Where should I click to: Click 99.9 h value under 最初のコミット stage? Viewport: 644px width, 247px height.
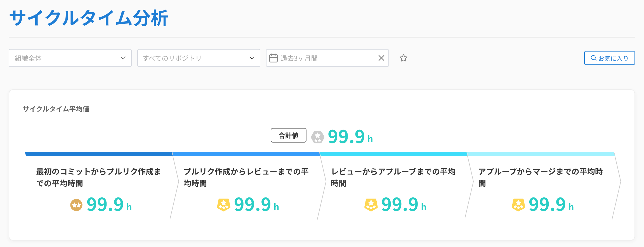(109, 204)
